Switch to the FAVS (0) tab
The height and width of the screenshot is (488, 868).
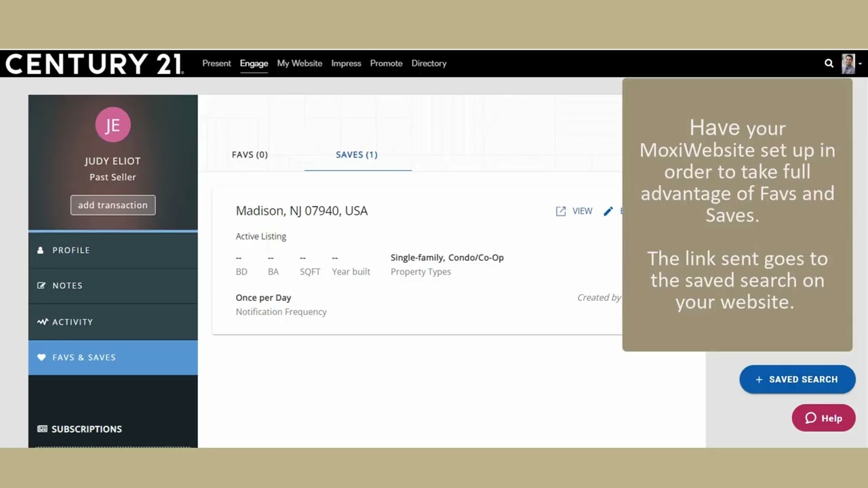click(250, 155)
